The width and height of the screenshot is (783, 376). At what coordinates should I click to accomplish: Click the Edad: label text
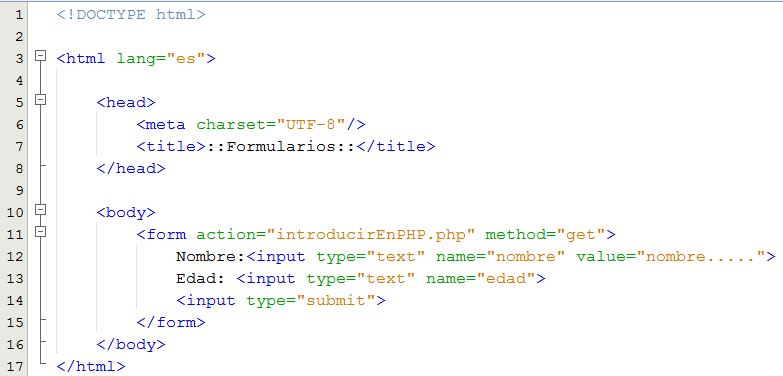(201, 278)
